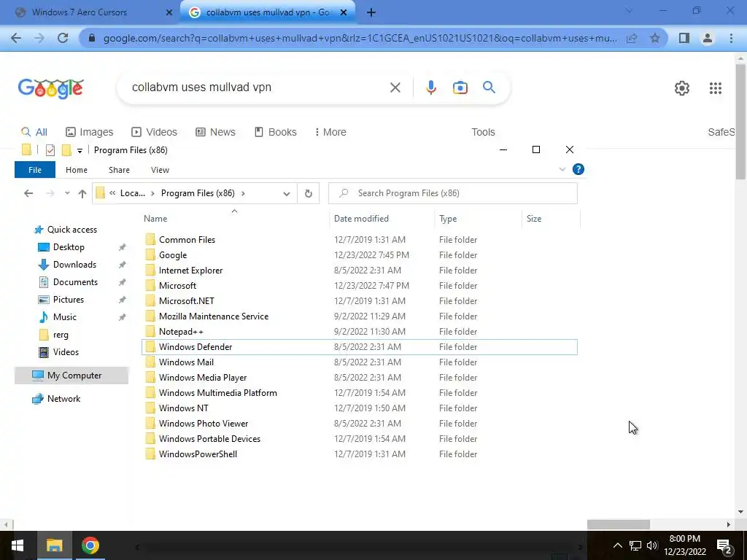Open Google search by image camera icon
The width and height of the screenshot is (747, 560).
[x=460, y=87]
